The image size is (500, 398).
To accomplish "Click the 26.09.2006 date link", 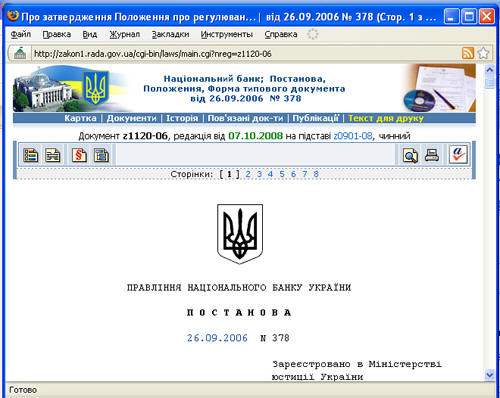I will pos(217,338).
